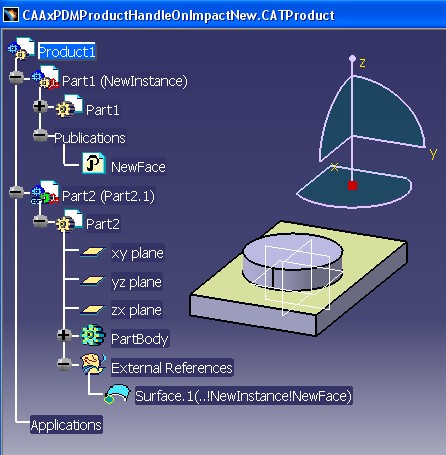
Task: Click the yz plane icon
Action: point(93,281)
